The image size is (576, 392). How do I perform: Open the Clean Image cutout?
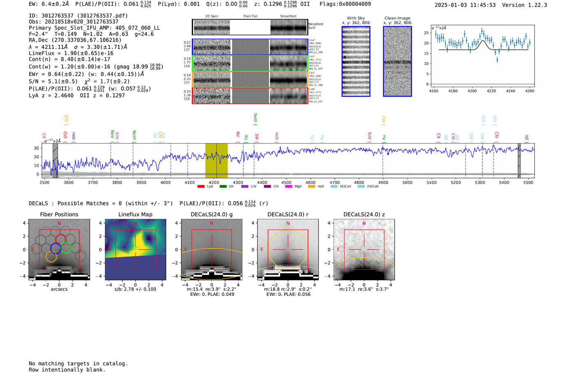(397, 61)
